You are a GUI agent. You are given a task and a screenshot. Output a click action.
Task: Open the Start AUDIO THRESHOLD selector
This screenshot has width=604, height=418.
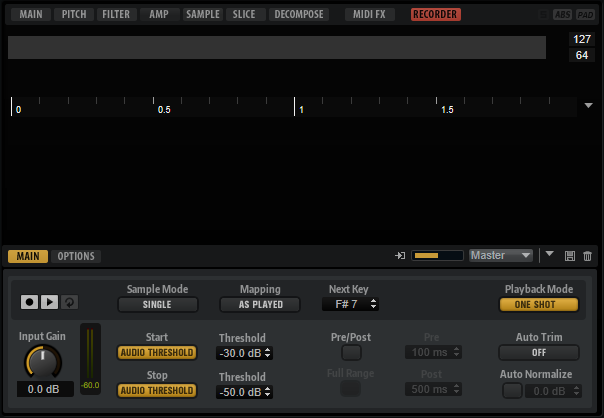[x=157, y=353]
